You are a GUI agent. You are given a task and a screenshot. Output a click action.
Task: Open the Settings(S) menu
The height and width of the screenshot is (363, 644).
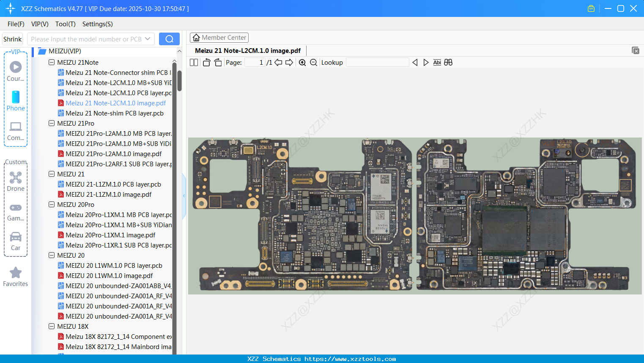coord(98,24)
